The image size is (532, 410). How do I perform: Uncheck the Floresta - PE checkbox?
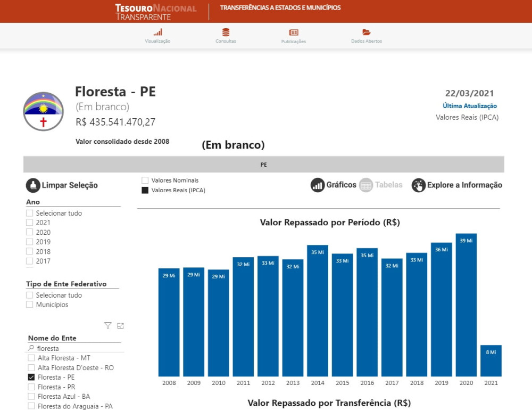(31, 377)
